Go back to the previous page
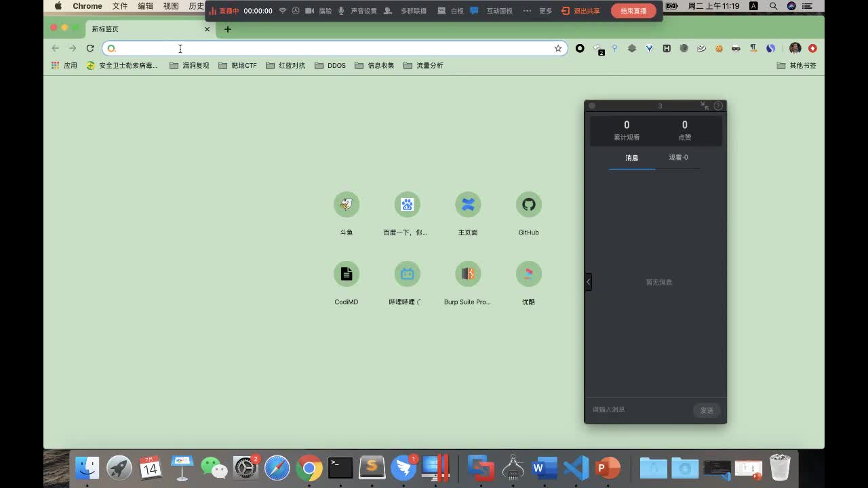Screen dimensions: 868x488 56,48
